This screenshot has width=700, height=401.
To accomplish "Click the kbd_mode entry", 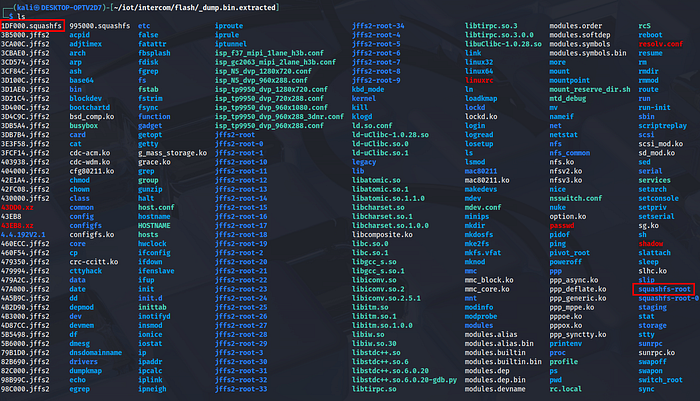I will click(368, 89).
